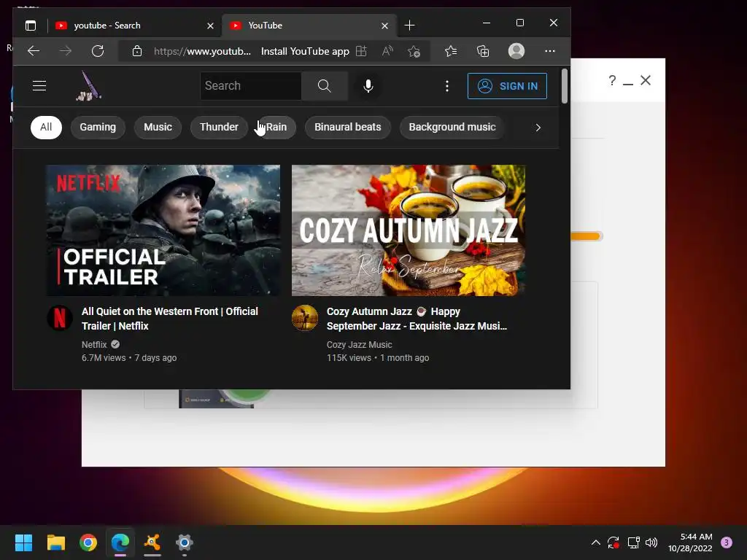Select the Gaming filter chip
This screenshot has width=747, height=560.
coord(98,127)
